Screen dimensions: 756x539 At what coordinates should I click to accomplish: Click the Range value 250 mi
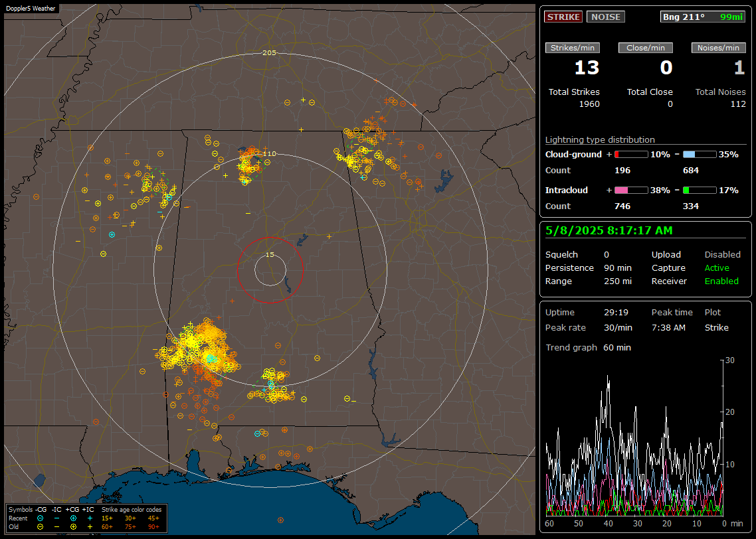point(618,281)
